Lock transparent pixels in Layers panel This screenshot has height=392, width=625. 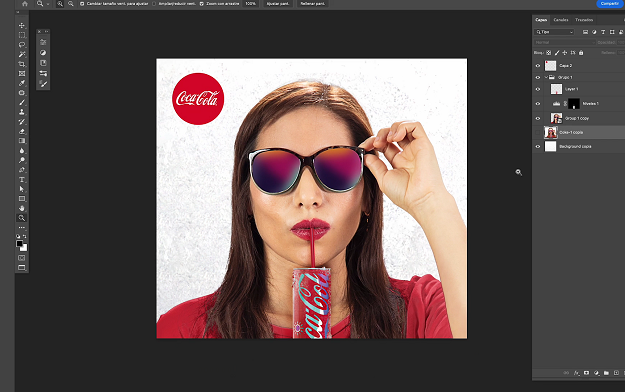click(x=548, y=53)
